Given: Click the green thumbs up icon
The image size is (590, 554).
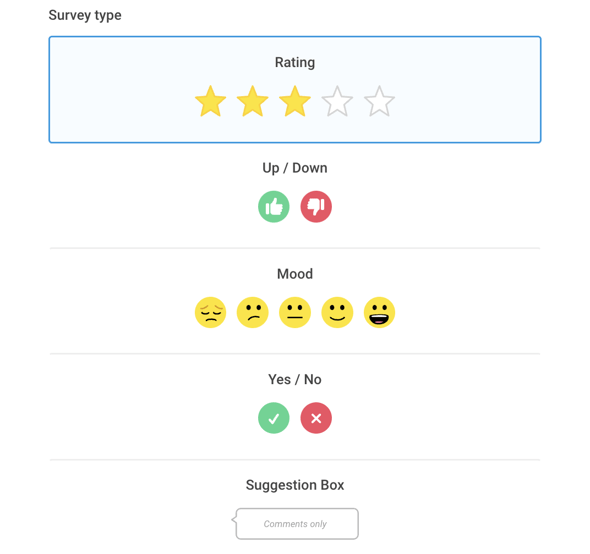Looking at the screenshot, I should [274, 207].
